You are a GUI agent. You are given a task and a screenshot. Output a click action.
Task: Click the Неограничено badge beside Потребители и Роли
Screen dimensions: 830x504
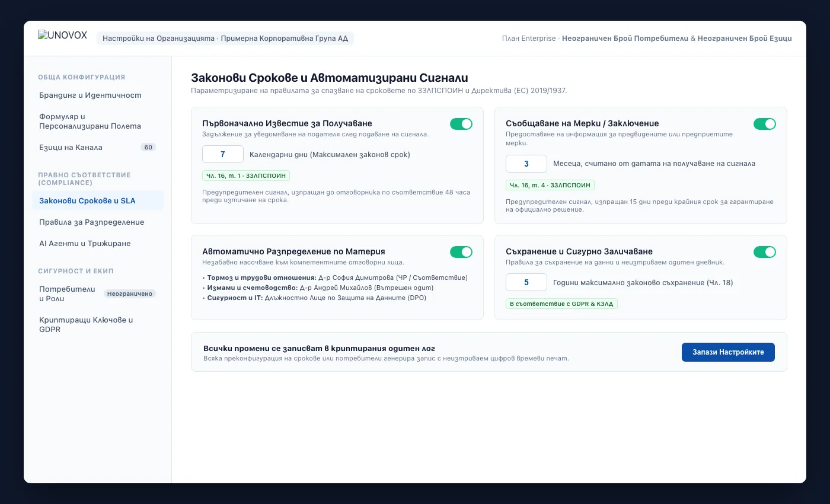tap(130, 294)
